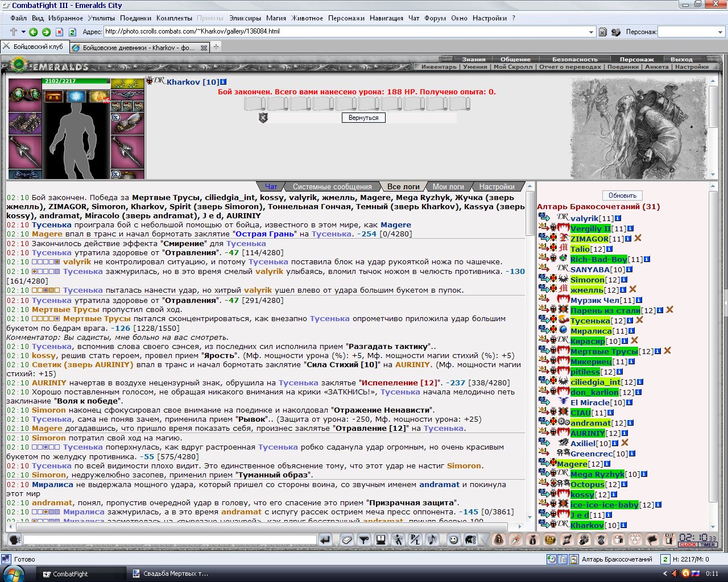Click the Обновить button
This screenshot has width=728, height=582.
[x=622, y=196]
